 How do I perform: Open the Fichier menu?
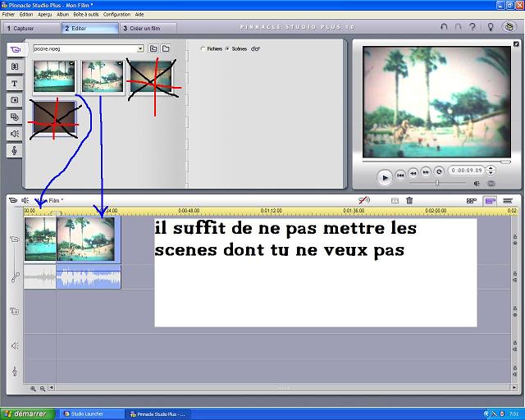pos(8,15)
